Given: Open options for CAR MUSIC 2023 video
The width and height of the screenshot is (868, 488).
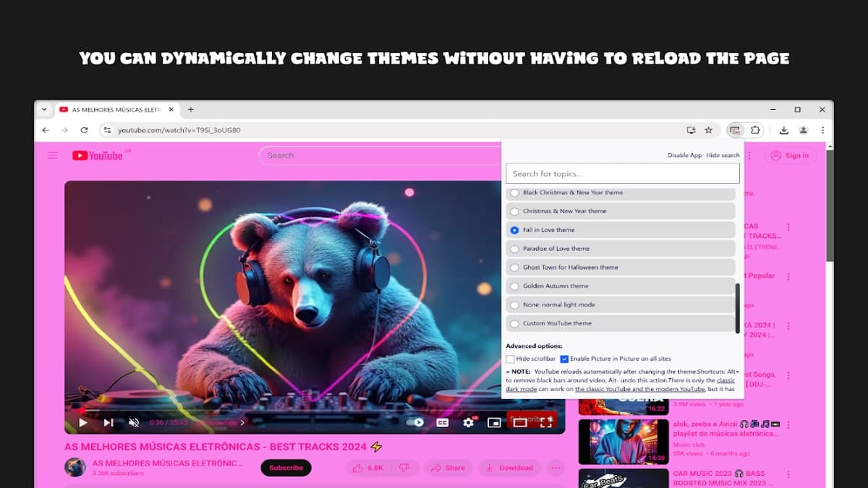Looking at the screenshot, I should click(x=788, y=476).
